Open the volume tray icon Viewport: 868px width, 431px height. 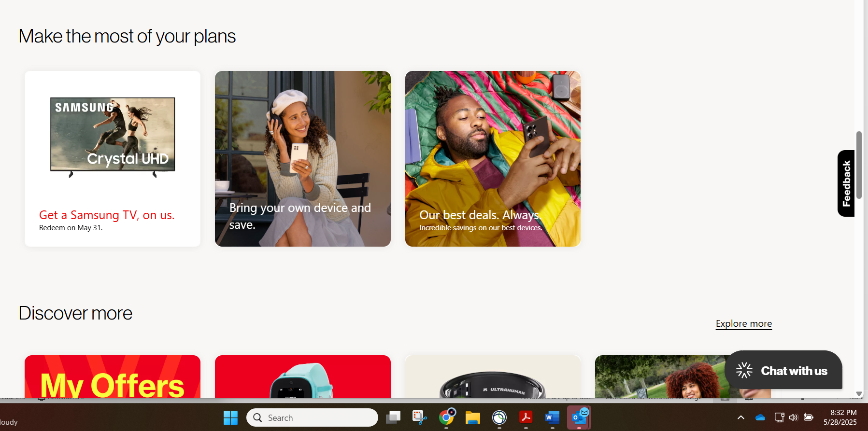[793, 417]
